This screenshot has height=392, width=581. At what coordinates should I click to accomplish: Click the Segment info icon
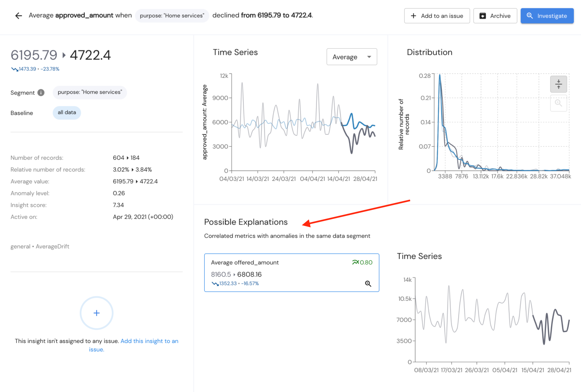(41, 93)
